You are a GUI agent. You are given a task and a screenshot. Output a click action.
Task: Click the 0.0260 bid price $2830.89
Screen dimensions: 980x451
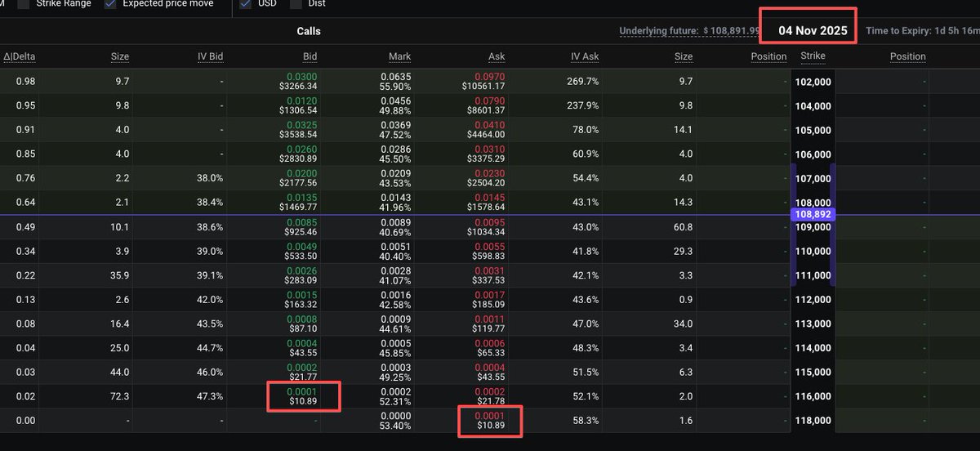tap(297, 154)
